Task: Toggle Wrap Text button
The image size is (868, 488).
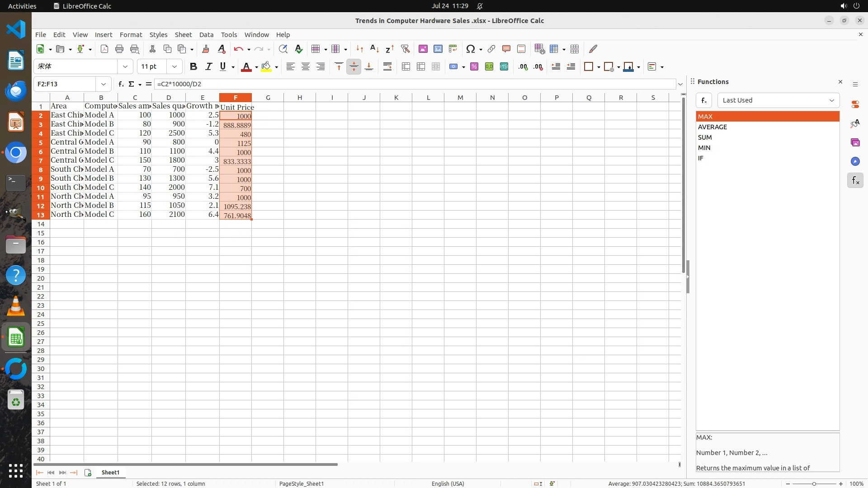Action: pos(387,66)
